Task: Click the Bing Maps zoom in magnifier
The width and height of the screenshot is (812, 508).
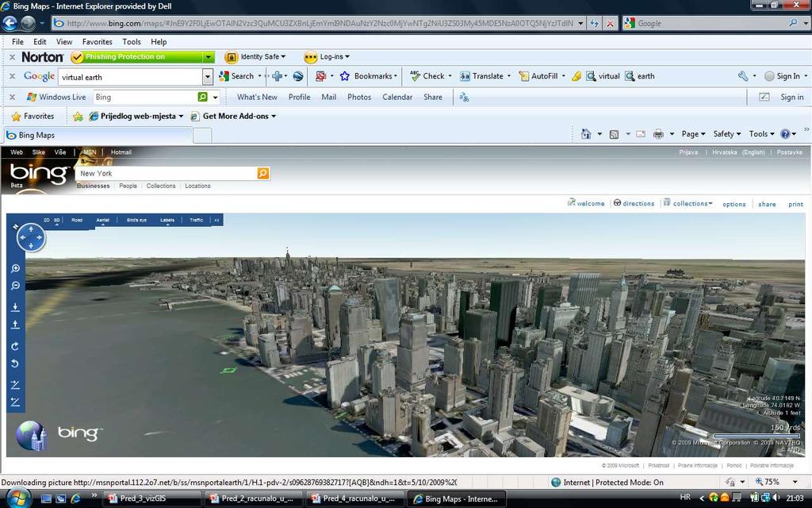Action: click(16, 268)
